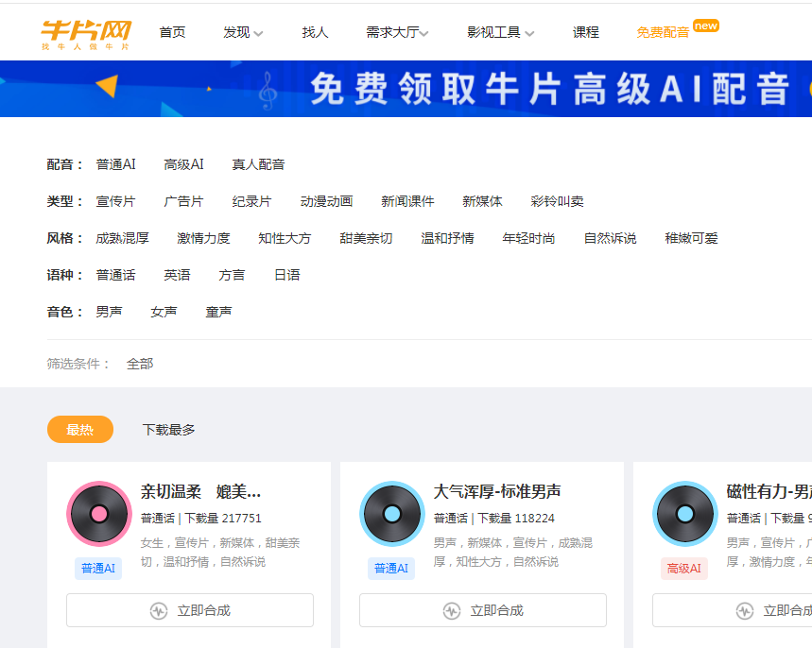Select 新媒体 type filter
The width and height of the screenshot is (812, 648).
pos(482,201)
